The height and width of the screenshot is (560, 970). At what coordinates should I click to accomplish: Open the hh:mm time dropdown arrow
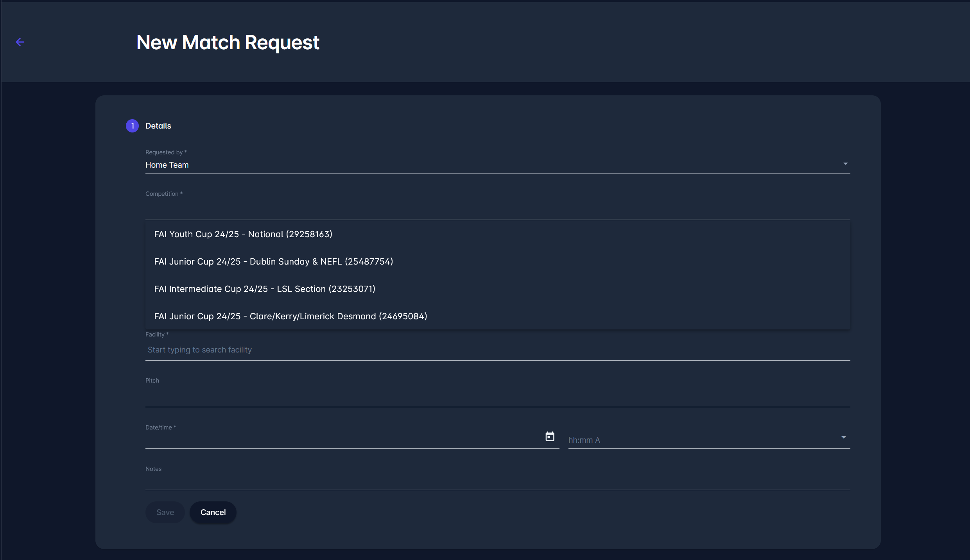[843, 437]
